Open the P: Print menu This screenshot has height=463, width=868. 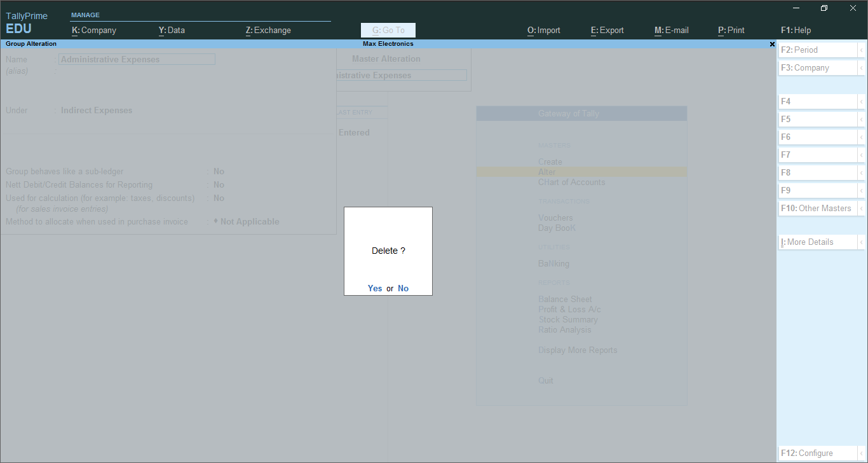click(731, 30)
